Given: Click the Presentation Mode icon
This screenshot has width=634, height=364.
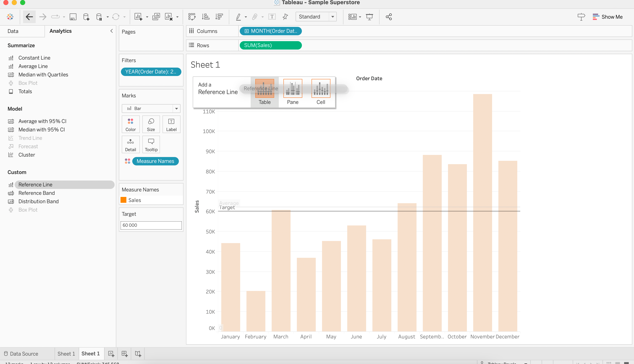Looking at the screenshot, I should pos(369,17).
